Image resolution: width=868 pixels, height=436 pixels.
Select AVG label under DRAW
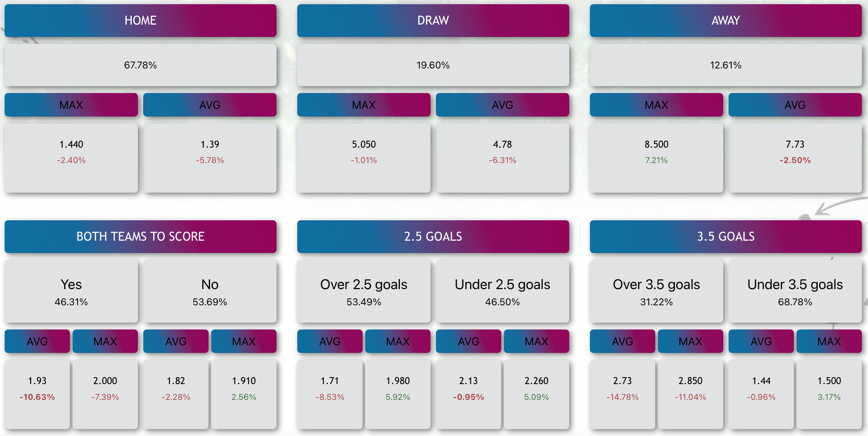click(x=502, y=105)
